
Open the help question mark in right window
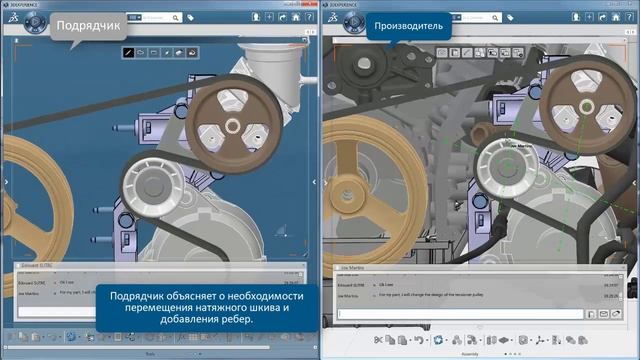(629, 17)
